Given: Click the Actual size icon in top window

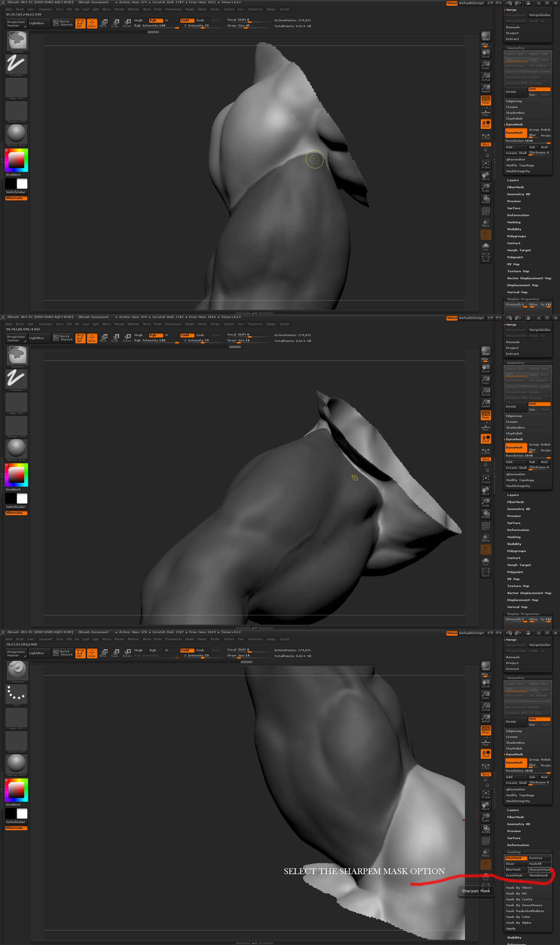Looking at the screenshot, I should [486, 77].
